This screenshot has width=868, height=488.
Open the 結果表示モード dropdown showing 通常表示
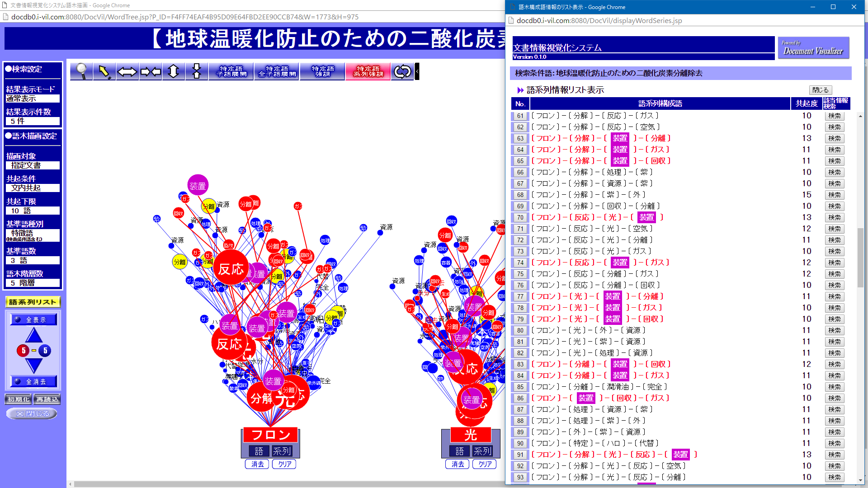(x=33, y=99)
